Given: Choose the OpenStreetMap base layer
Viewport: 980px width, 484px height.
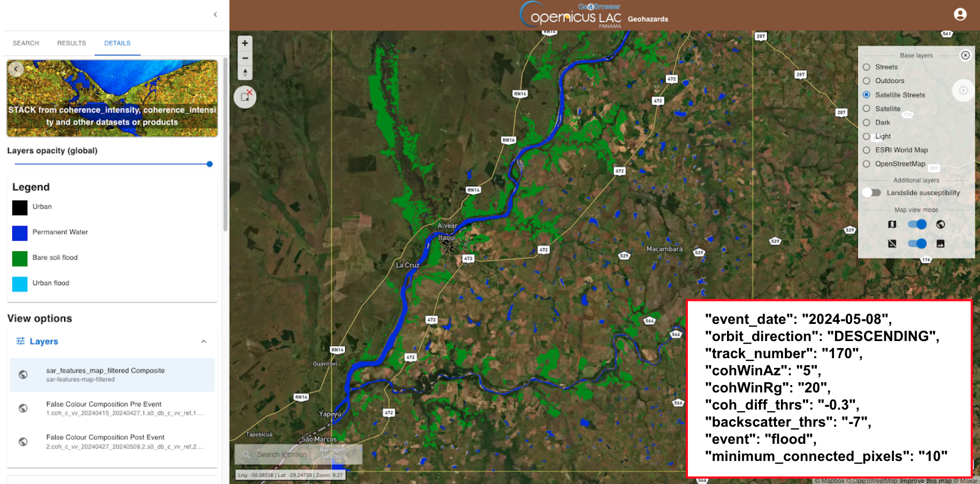Looking at the screenshot, I should coord(867,164).
